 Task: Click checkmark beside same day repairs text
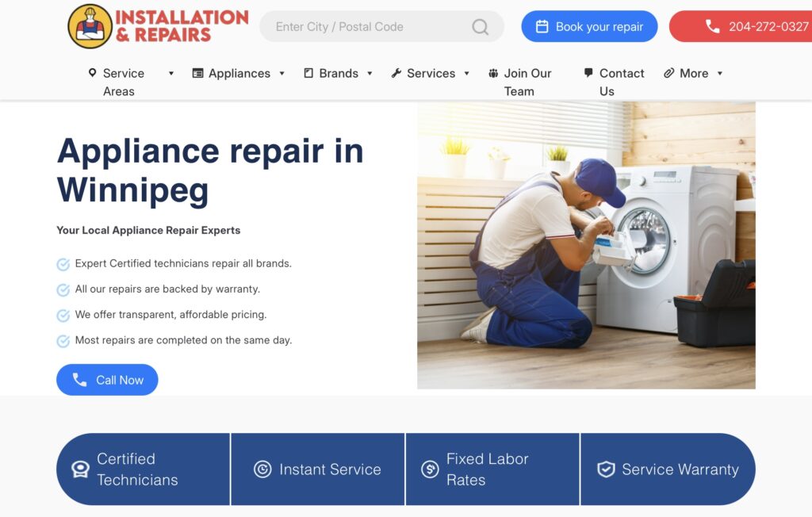coord(63,341)
